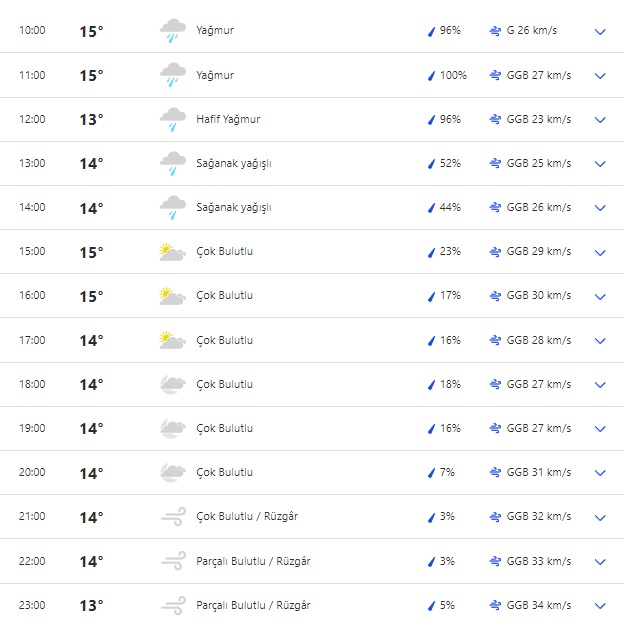Click the light rain icon at 12:00
The image size is (624, 626).
coord(172,120)
